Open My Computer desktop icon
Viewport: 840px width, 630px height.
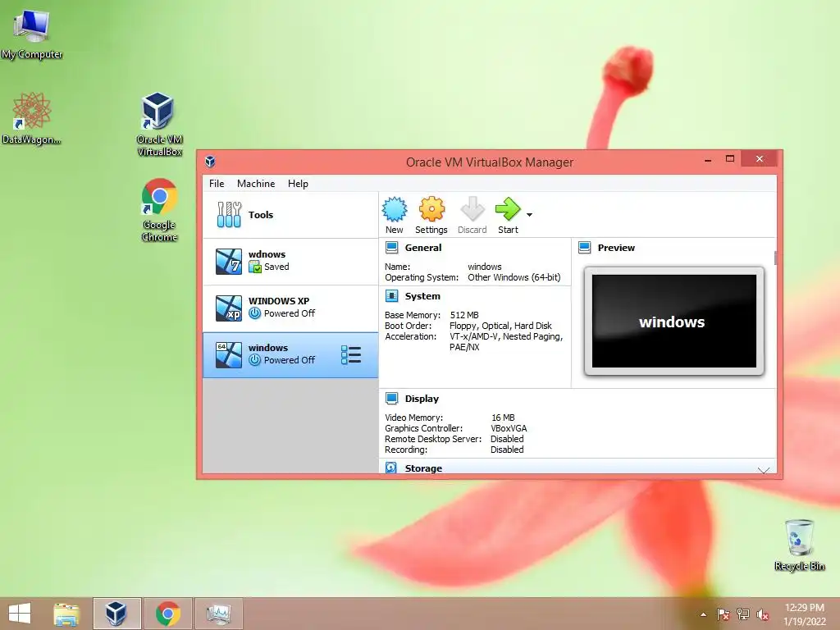coord(32,34)
